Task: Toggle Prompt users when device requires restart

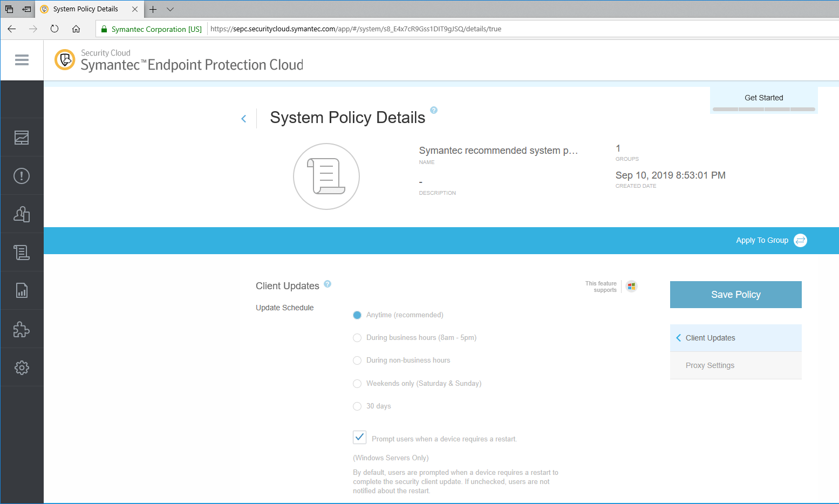Action: coord(360,438)
